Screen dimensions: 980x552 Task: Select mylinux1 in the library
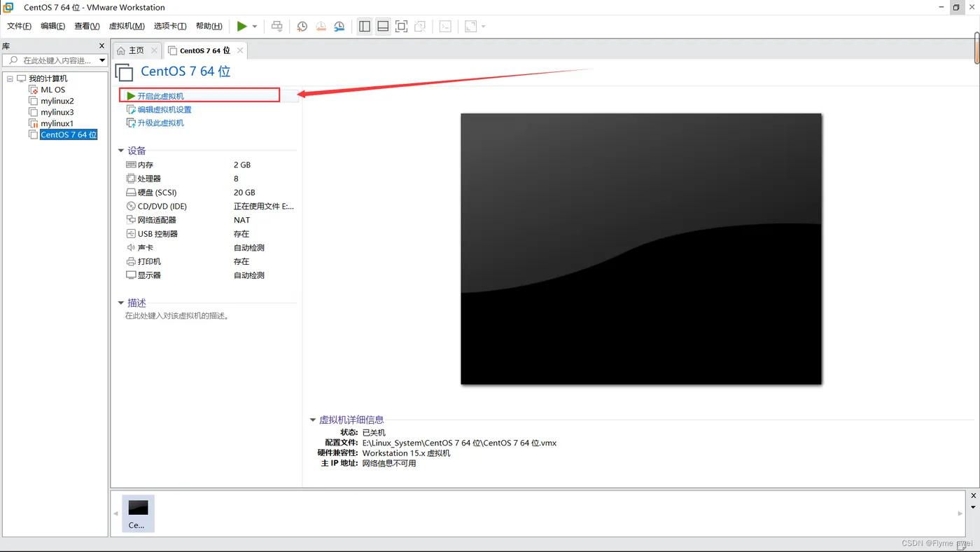click(x=57, y=123)
